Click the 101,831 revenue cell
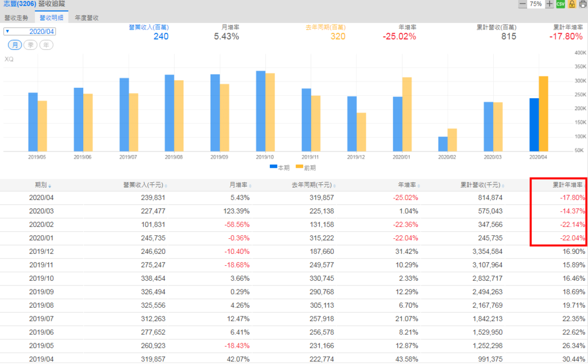The height and width of the screenshot is (364, 588). click(x=153, y=224)
